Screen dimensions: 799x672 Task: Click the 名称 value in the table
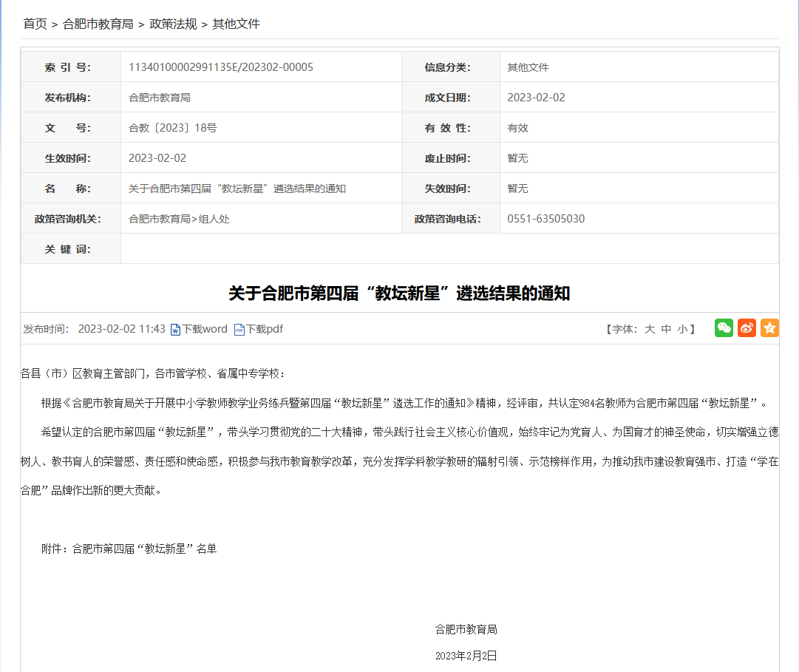coord(237,189)
